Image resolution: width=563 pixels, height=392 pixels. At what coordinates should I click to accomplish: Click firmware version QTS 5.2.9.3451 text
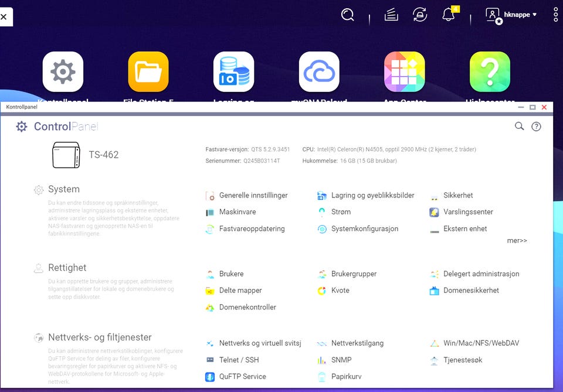tap(270, 149)
